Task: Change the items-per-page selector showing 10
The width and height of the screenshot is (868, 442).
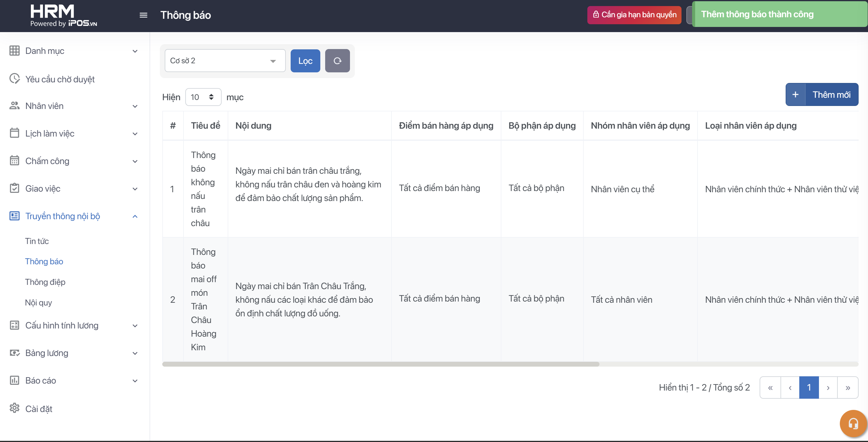Action: pos(203,97)
